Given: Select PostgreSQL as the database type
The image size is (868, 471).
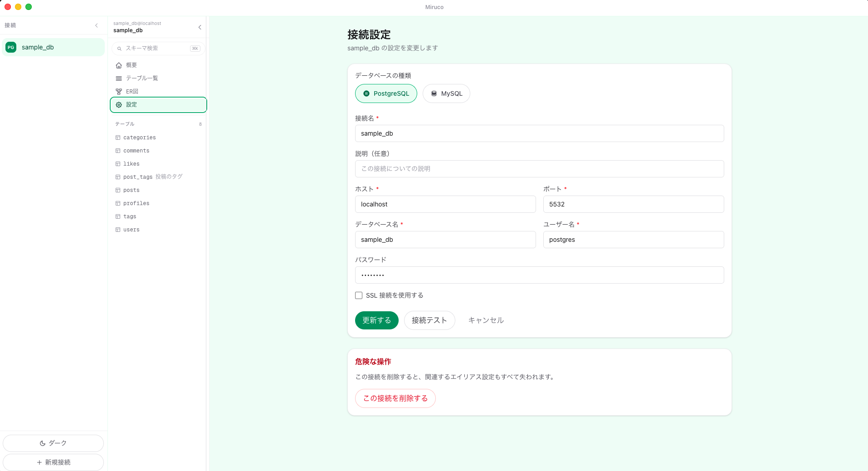Looking at the screenshot, I should [386, 93].
